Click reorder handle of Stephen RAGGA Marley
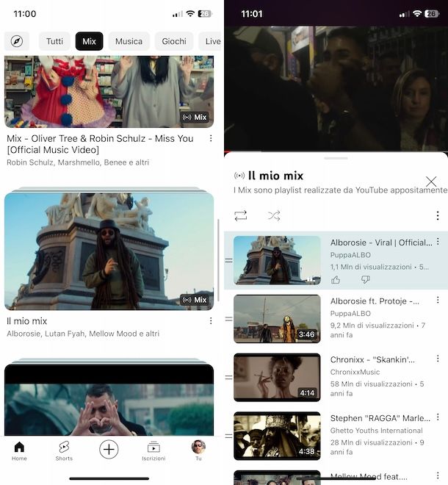448x485 pixels. pyautogui.click(x=229, y=436)
